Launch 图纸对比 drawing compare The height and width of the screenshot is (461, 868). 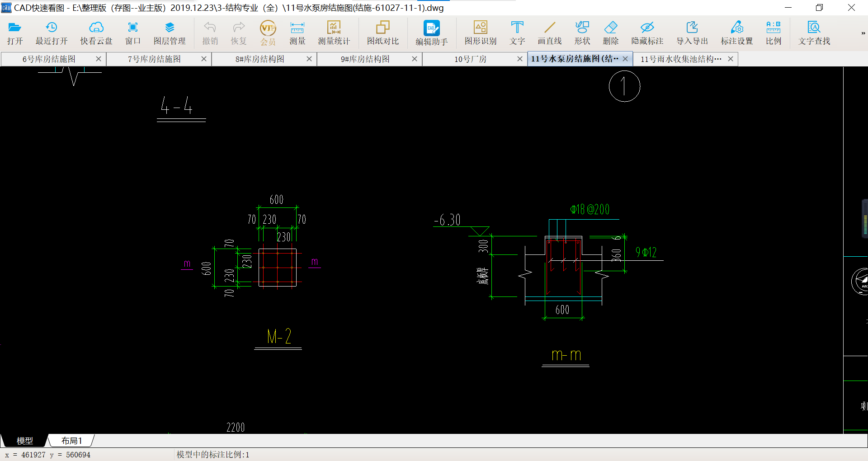[x=383, y=33]
